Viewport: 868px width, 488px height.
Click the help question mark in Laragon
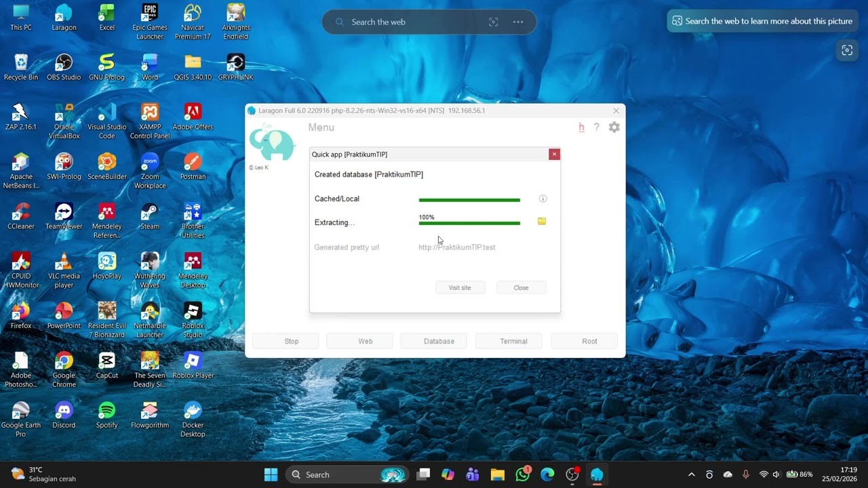point(597,127)
